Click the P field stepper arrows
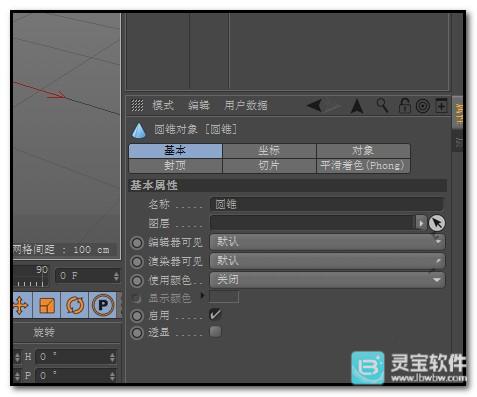The height and width of the screenshot is (397, 477). click(x=112, y=376)
